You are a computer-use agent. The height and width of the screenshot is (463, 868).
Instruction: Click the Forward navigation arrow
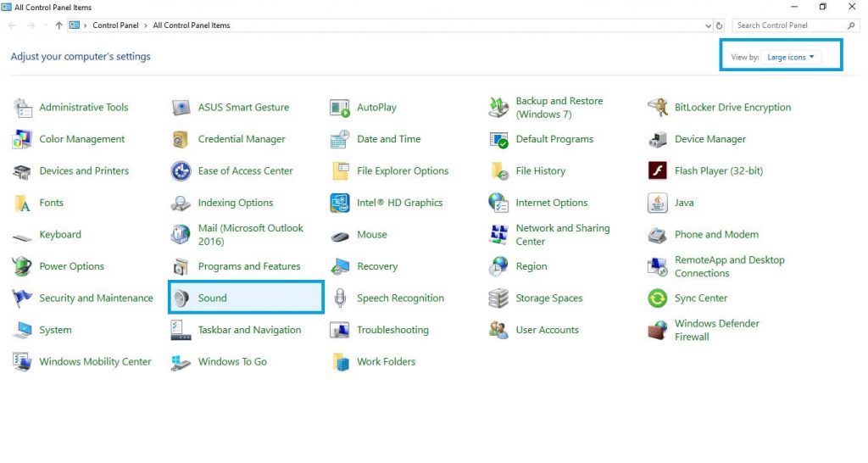click(x=31, y=25)
